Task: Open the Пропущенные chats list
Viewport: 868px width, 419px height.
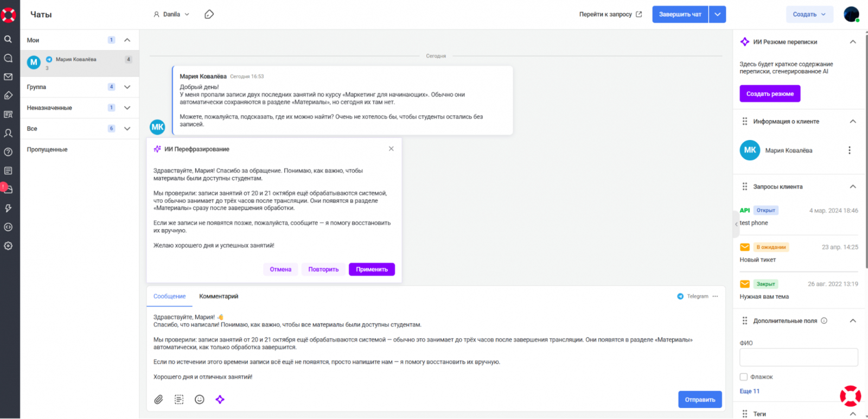Action: click(47, 150)
